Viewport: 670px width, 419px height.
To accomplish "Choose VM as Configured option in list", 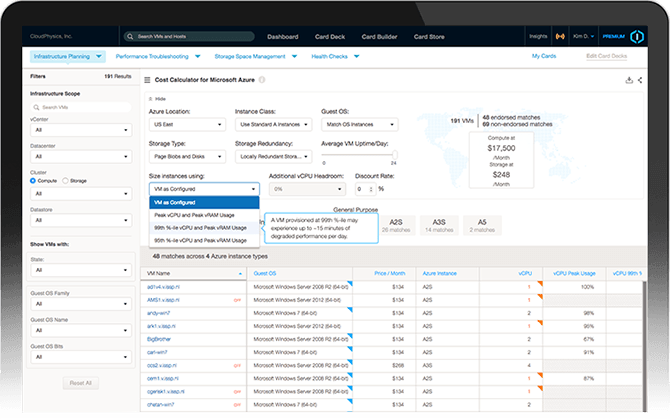I will click(204, 202).
